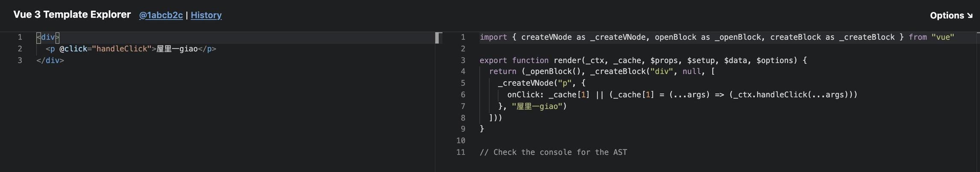Select line number 2 in left editor
Screen dimensions: 980x172
[20, 49]
